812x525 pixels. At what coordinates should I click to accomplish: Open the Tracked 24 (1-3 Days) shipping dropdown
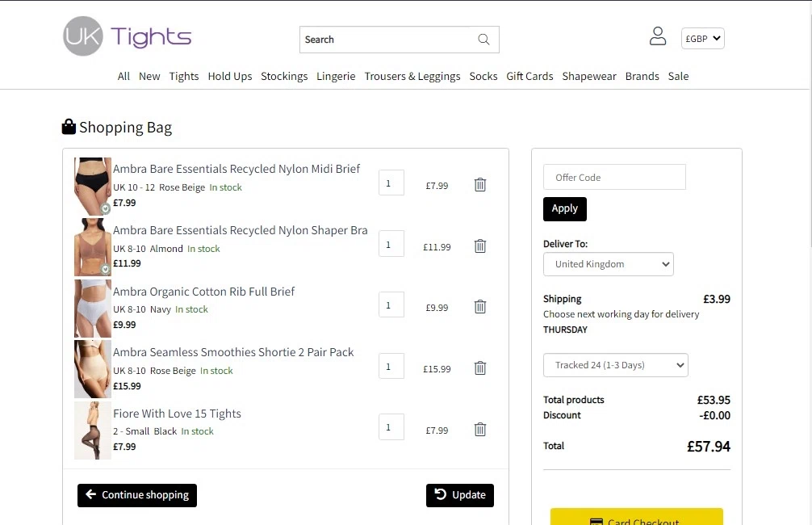(616, 365)
